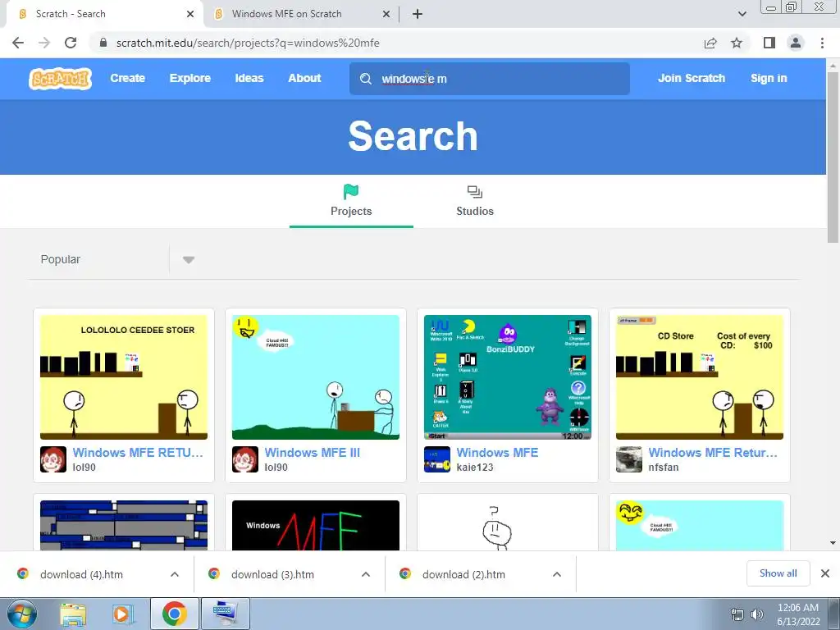840x630 pixels.
Task: Click the Scratch search input field
Action: (x=490, y=79)
